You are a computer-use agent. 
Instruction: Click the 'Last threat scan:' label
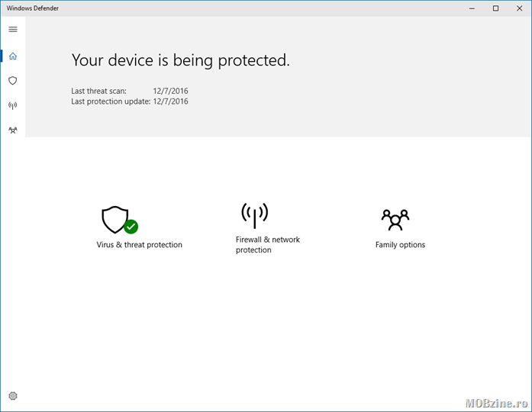pyautogui.click(x=98, y=91)
